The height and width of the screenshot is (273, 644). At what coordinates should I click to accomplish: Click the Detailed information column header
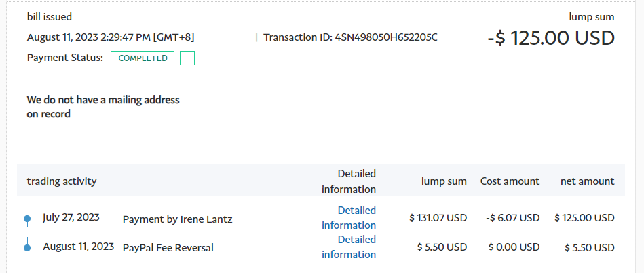(x=349, y=181)
